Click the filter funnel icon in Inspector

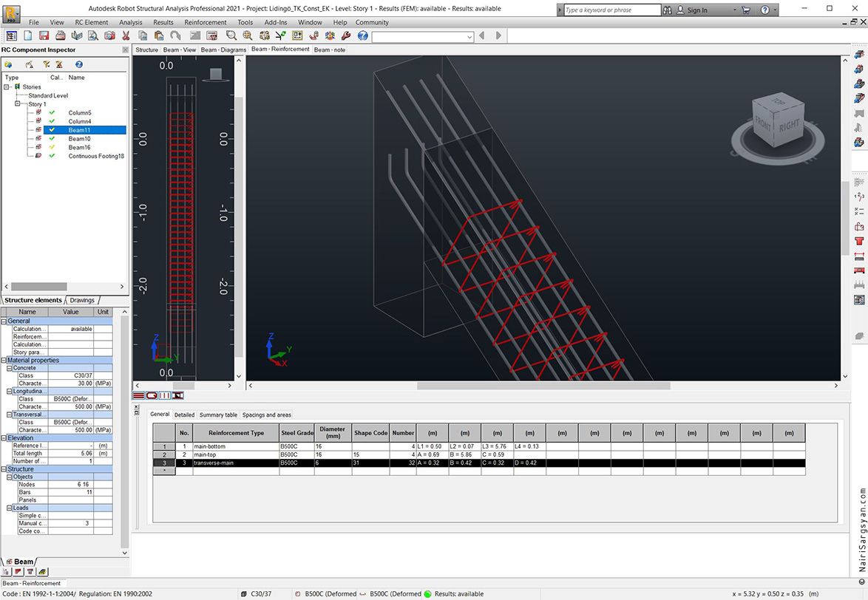click(x=47, y=65)
